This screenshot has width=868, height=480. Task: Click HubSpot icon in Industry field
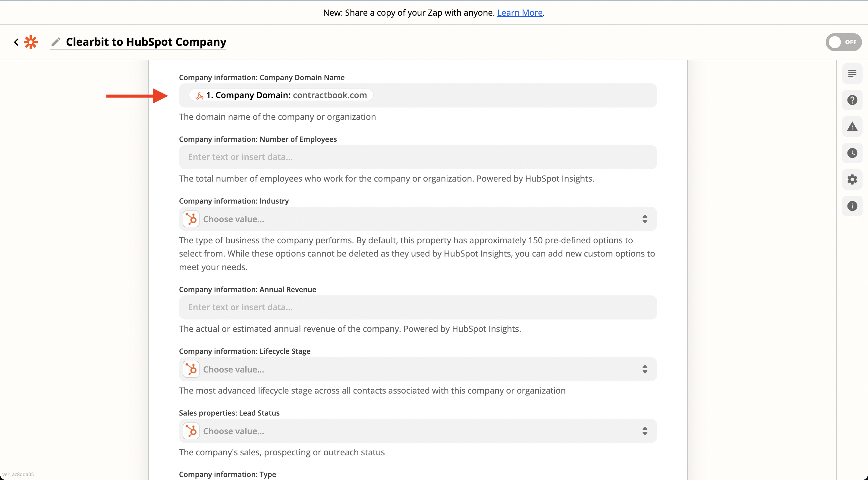click(191, 219)
